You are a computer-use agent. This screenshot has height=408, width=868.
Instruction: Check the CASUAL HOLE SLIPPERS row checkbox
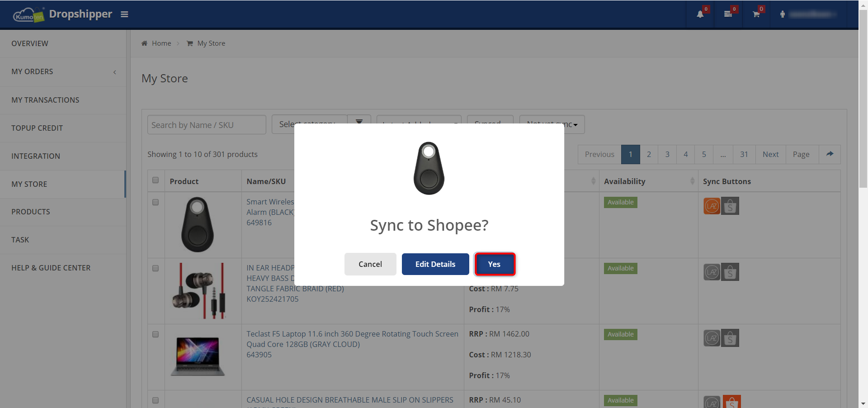pyautogui.click(x=156, y=400)
